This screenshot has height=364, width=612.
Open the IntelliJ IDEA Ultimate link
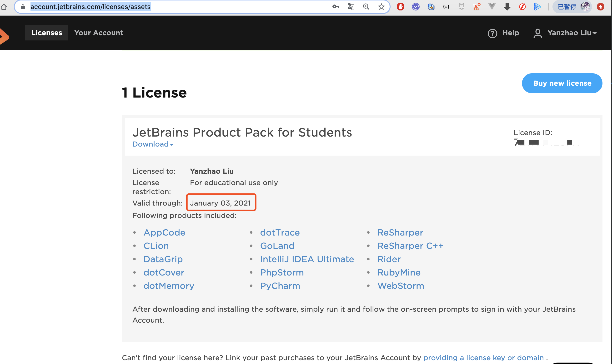click(307, 259)
